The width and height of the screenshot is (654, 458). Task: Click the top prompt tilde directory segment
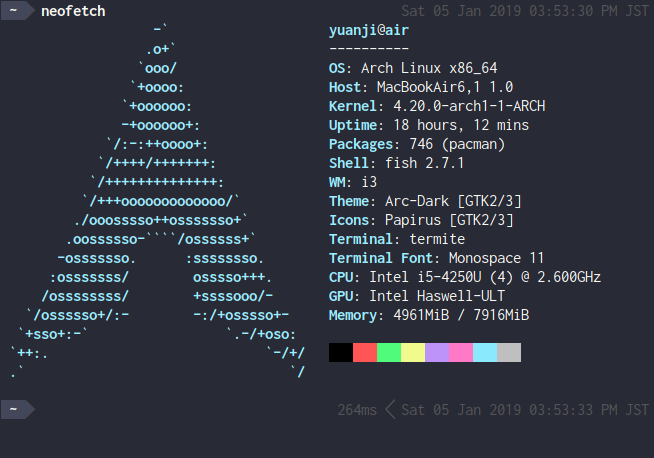(x=14, y=11)
